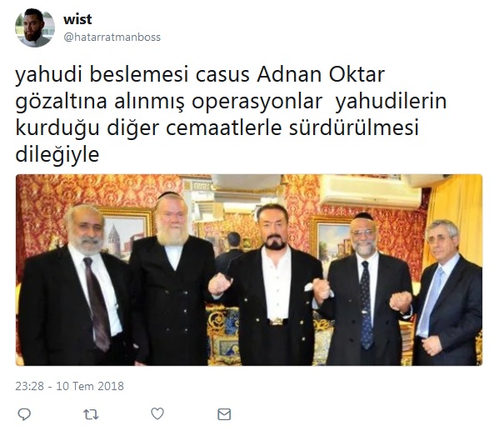The height and width of the screenshot is (436, 504).
Task: Like the tweet with the heart icon
Action: click(157, 413)
